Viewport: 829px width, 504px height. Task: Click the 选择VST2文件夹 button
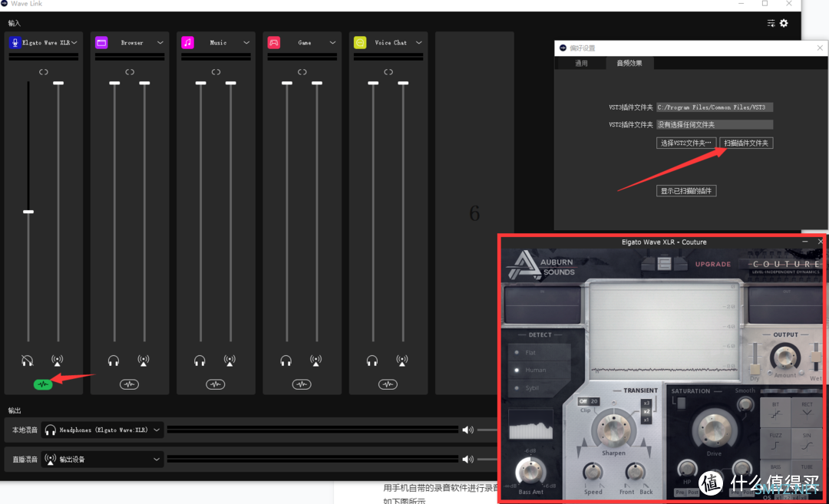tap(685, 143)
